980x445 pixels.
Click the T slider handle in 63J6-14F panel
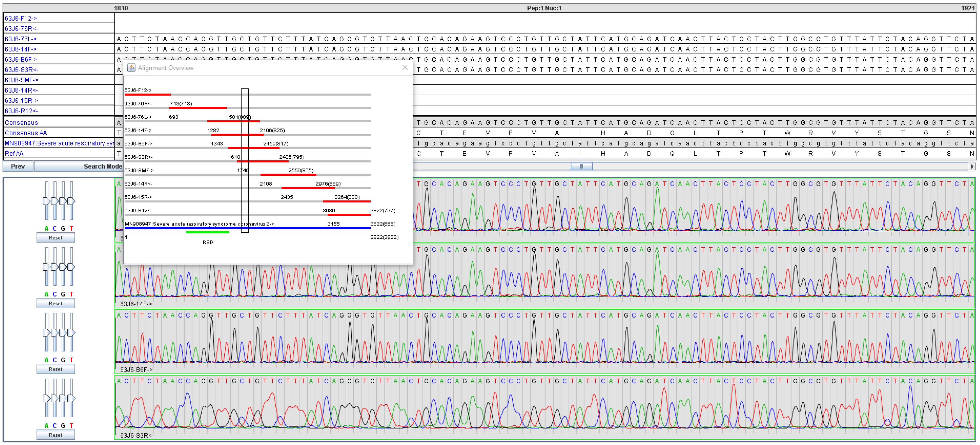point(71,267)
